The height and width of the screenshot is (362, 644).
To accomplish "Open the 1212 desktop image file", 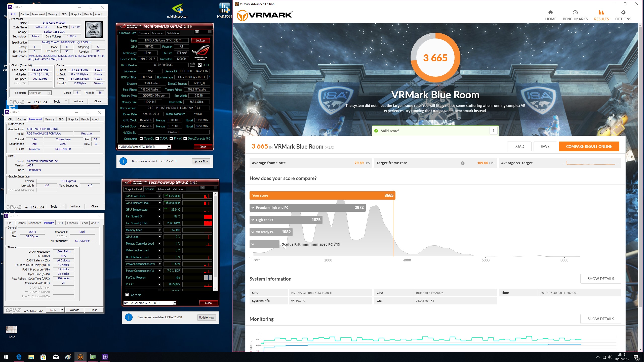I will [x=12, y=332].
